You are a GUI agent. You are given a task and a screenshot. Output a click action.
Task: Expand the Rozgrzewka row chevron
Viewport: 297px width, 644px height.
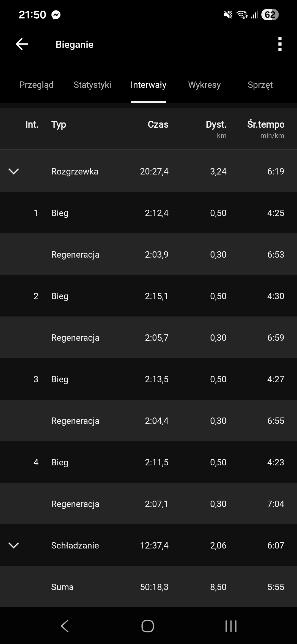[14, 171]
